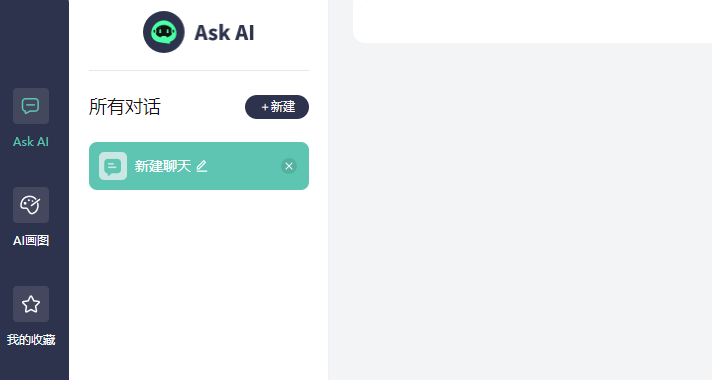Viewport: 712px width, 380px height.
Task: Click the white card at top of chat area
Action: [532, 21]
